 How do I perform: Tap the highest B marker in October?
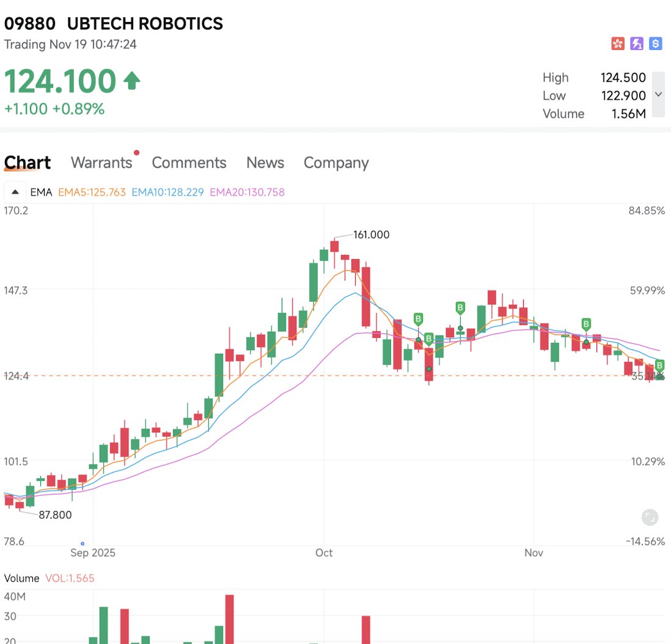pyautogui.click(x=460, y=307)
